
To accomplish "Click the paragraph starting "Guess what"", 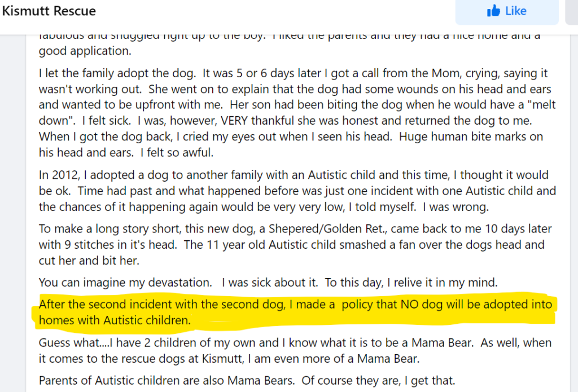I will (294, 350).
